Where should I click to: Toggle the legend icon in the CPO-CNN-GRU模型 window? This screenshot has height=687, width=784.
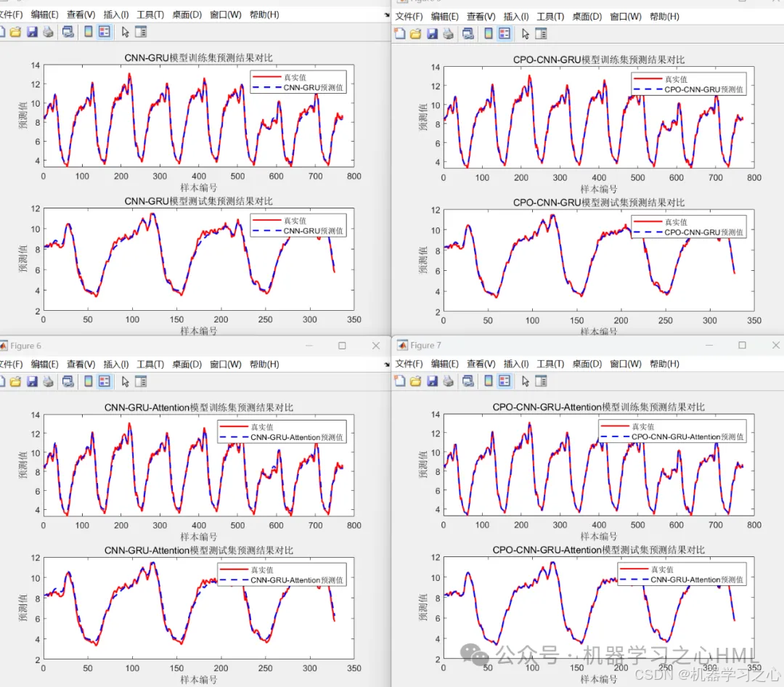[505, 33]
